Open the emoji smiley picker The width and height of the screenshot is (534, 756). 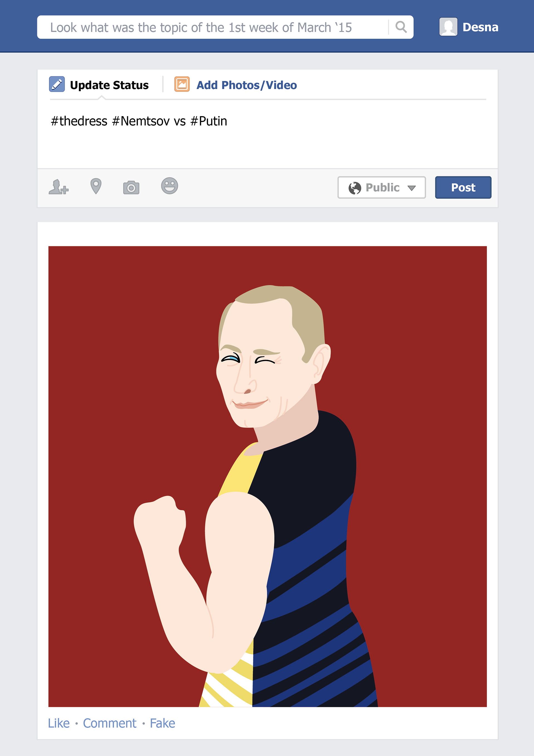(x=169, y=186)
